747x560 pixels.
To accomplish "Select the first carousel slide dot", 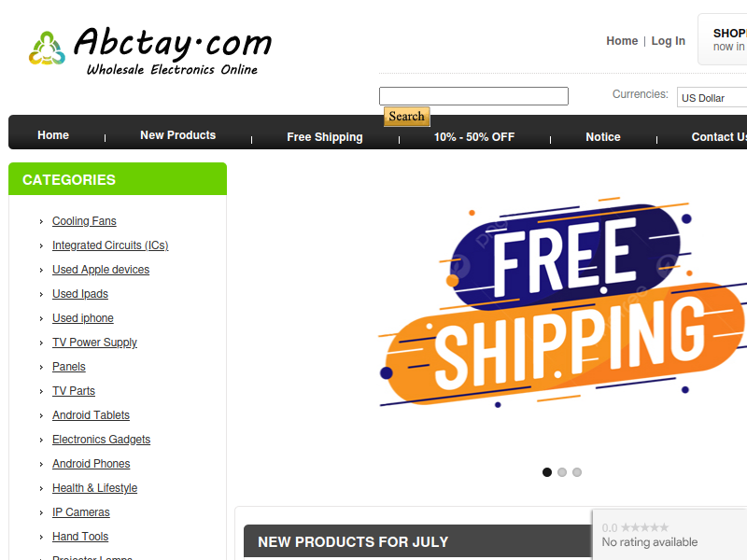I will (547, 472).
